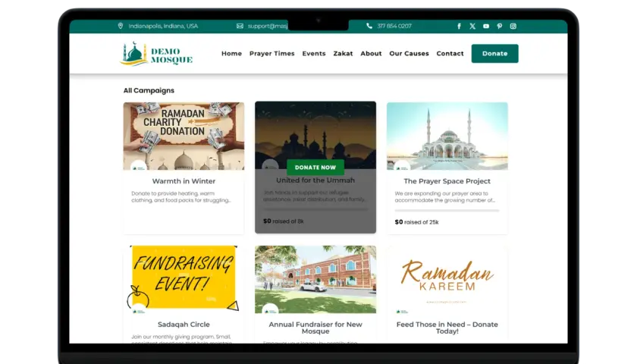Click the Ramadan Kareem image

pos(447,279)
